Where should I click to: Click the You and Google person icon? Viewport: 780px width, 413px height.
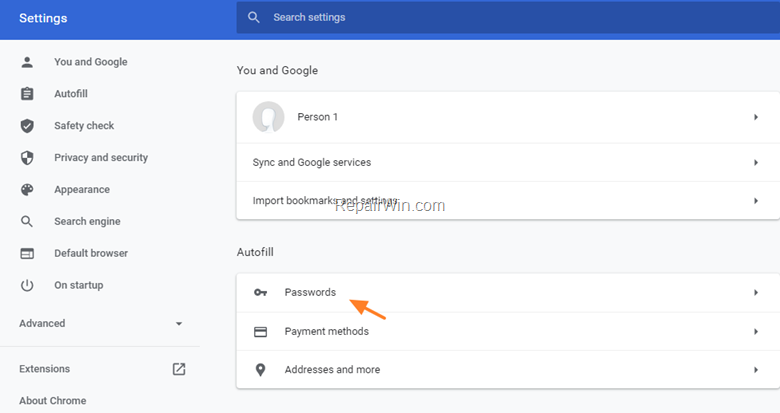click(x=27, y=62)
